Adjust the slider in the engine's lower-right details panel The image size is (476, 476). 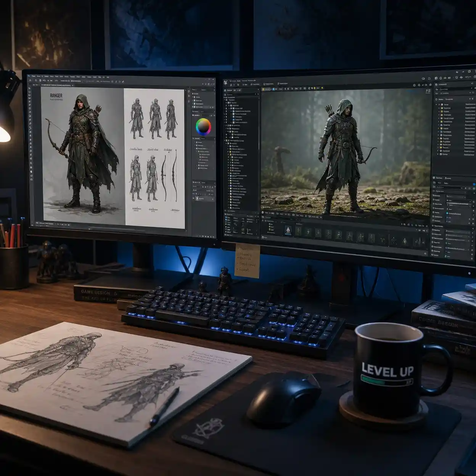pyautogui.click(x=458, y=204)
